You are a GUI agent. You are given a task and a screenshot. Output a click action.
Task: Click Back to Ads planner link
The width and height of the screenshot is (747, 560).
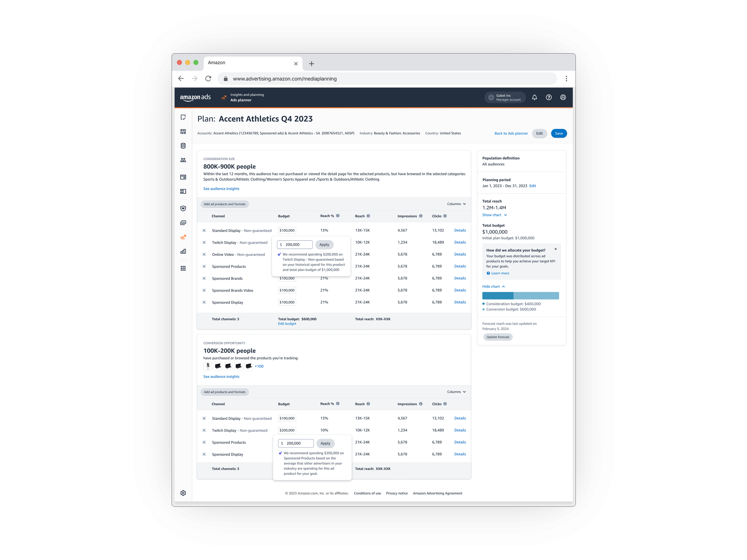pyautogui.click(x=511, y=133)
